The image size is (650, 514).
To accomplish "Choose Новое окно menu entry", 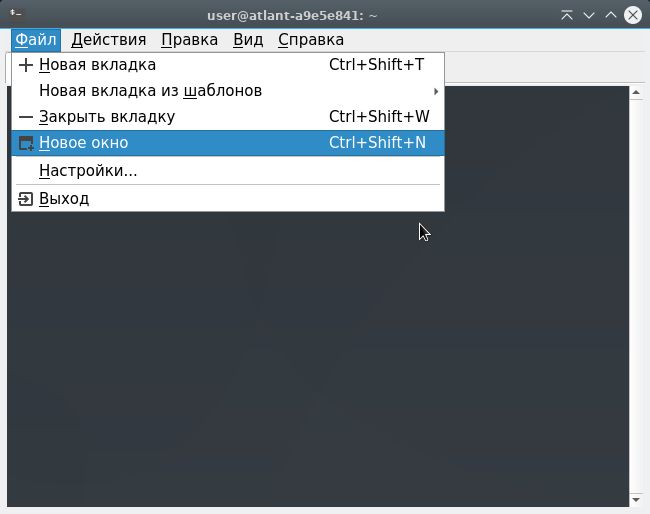I will point(228,143).
